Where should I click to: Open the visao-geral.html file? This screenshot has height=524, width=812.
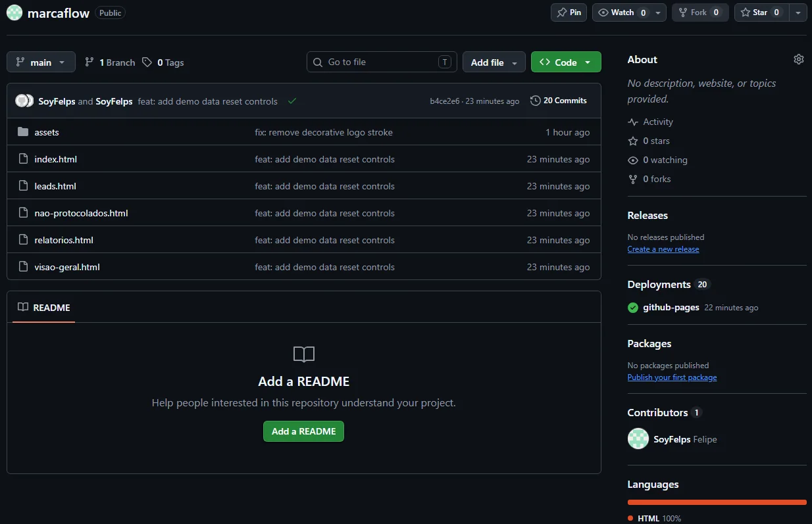coord(67,267)
